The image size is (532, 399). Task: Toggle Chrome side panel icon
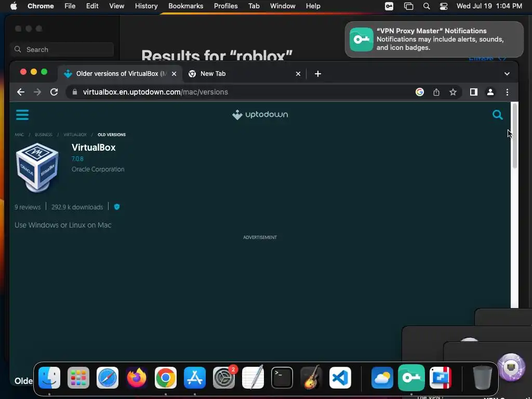pos(474,92)
